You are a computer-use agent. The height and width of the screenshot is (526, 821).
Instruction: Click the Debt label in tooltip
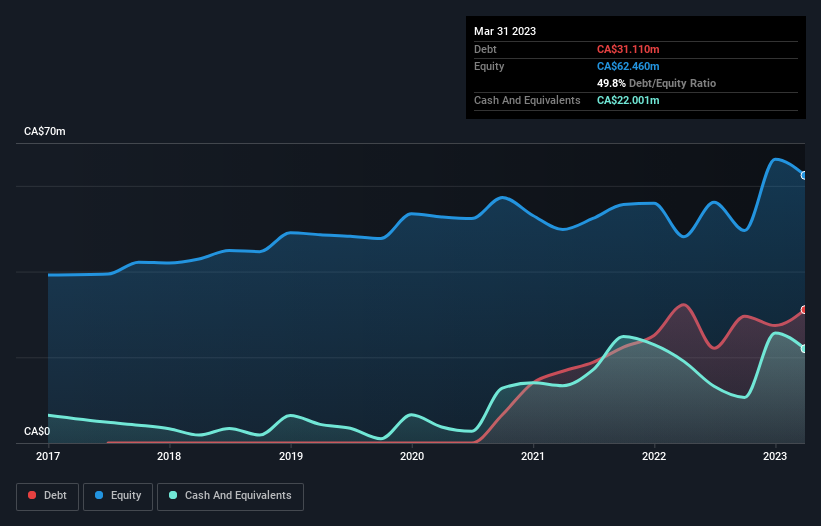(485, 49)
